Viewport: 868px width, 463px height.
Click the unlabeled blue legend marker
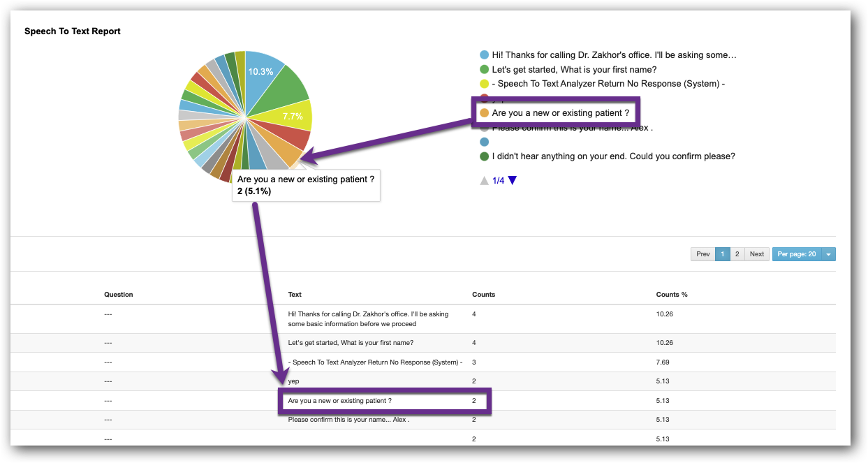[484, 142]
